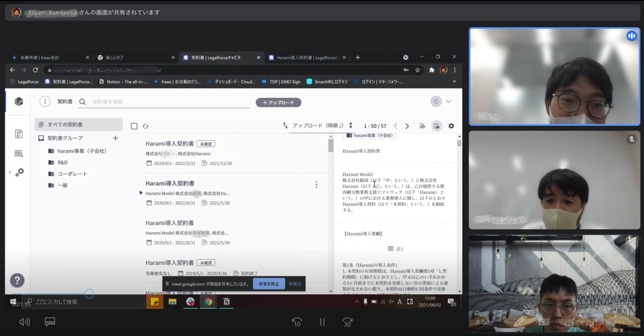Go back in browser
644x336 pixels.
12,70
